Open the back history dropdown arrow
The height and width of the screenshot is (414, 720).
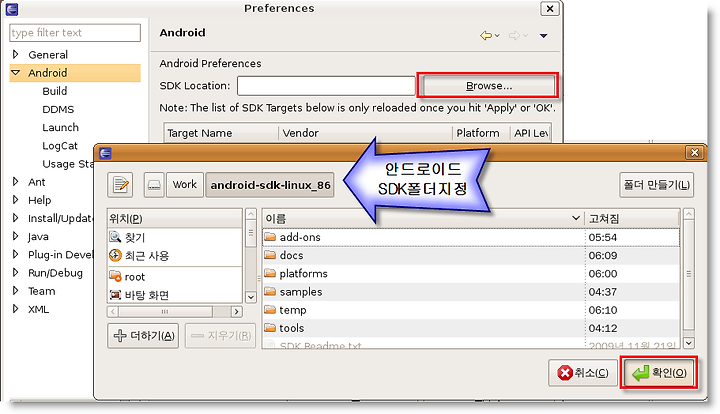[x=497, y=35]
